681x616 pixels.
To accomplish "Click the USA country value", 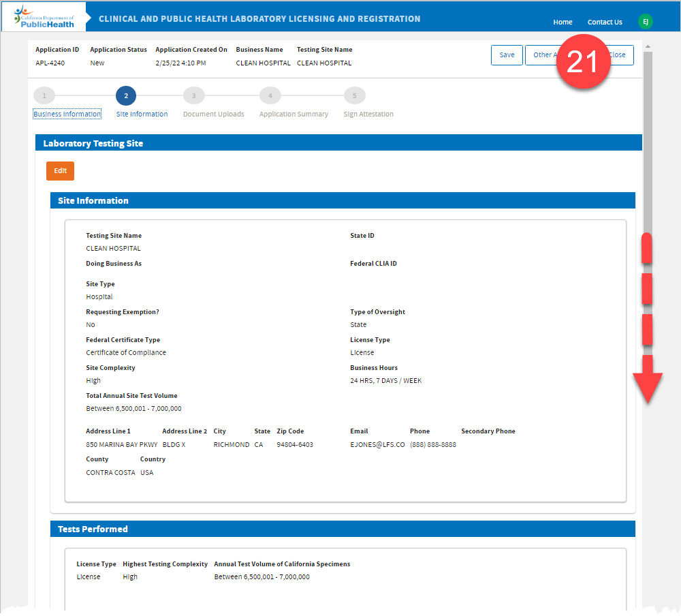I will point(147,472).
